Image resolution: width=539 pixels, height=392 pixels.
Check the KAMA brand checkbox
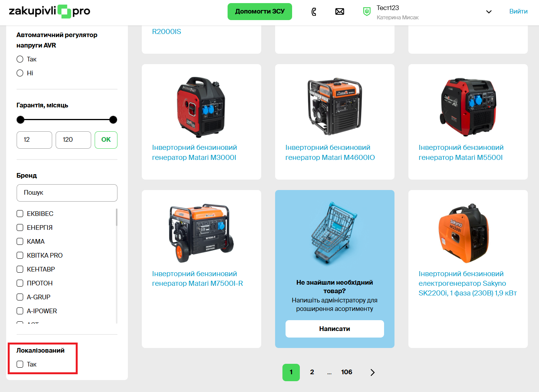(20, 241)
